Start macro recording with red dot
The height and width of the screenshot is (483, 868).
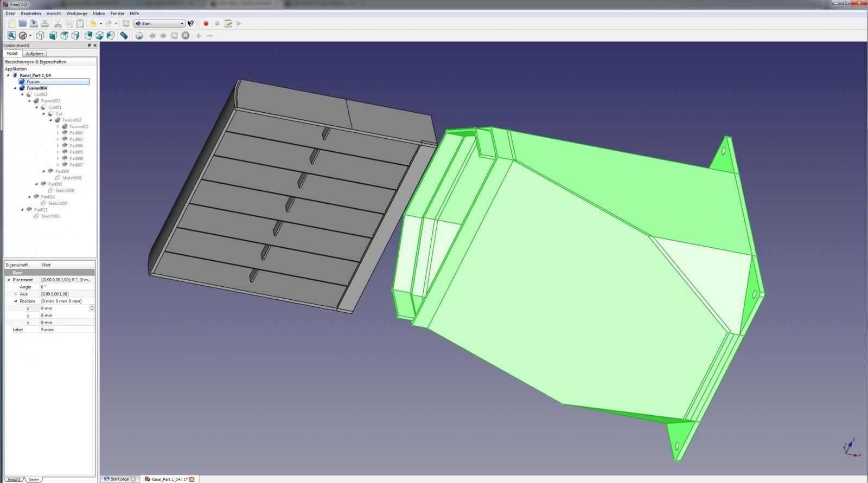tap(206, 23)
